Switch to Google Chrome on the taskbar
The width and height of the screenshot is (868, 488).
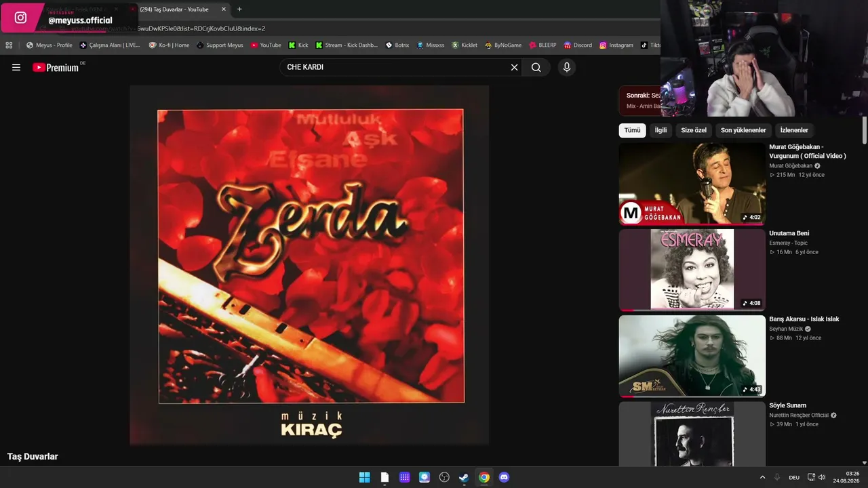pos(484,477)
